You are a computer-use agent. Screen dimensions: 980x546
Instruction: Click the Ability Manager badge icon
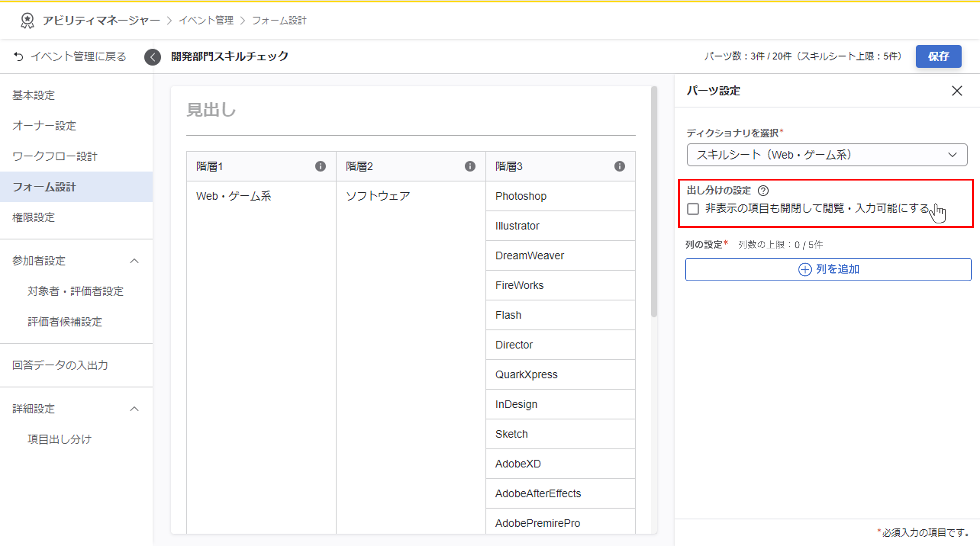tap(27, 20)
